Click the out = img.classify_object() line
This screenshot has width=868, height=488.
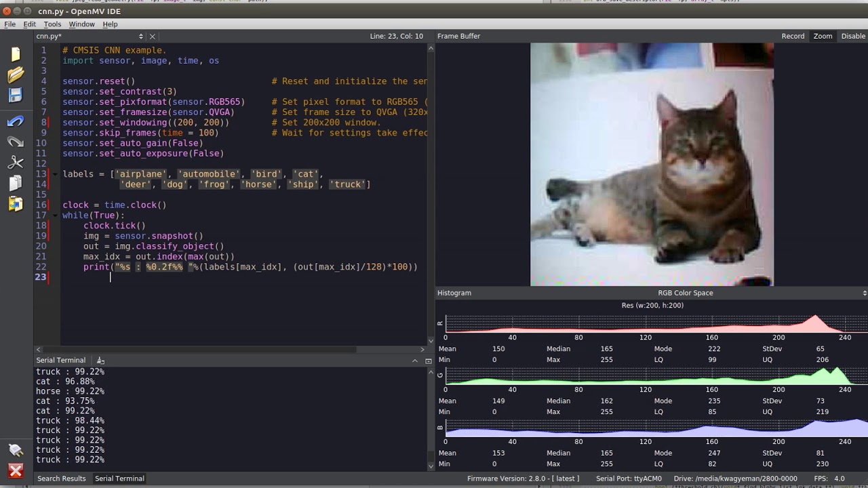tap(153, 246)
